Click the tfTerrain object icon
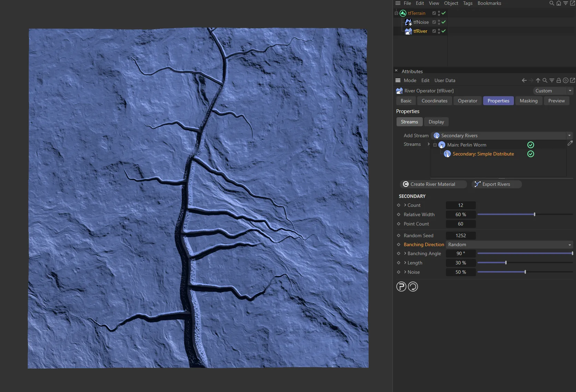 [403, 13]
